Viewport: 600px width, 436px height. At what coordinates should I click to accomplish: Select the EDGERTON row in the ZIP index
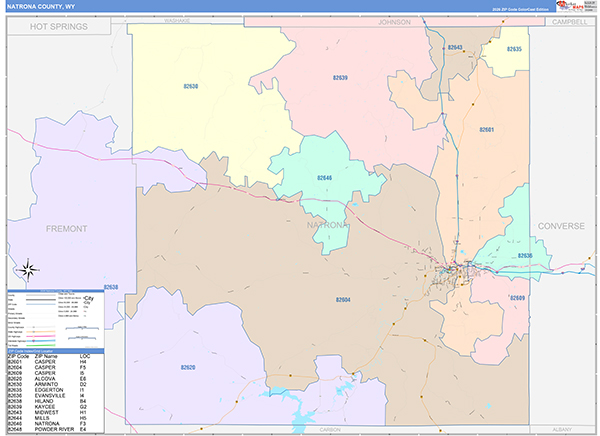coord(47,390)
